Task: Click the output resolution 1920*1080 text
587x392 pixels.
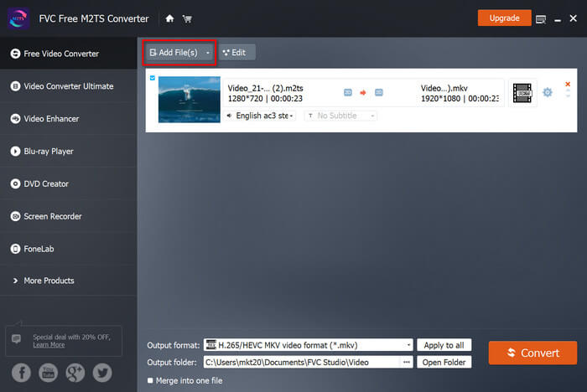Action: pyautogui.click(x=440, y=99)
